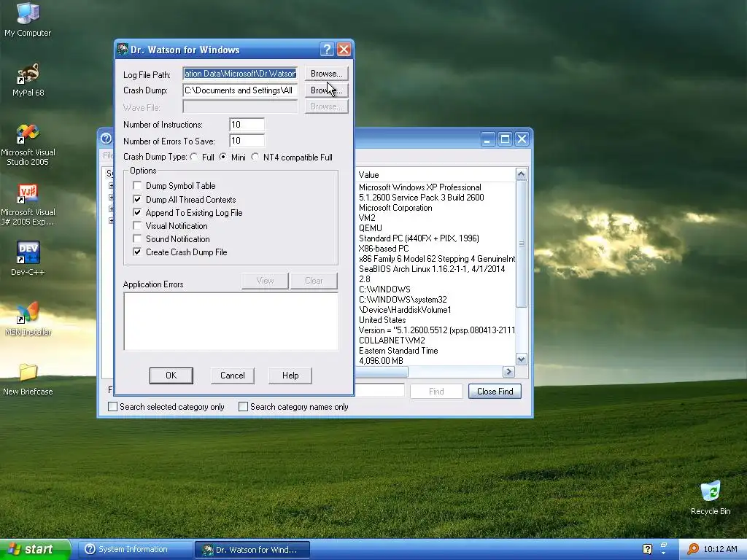The image size is (747, 560).
Task: Launch Dev-C++ desktop shortcut
Action: (28, 259)
